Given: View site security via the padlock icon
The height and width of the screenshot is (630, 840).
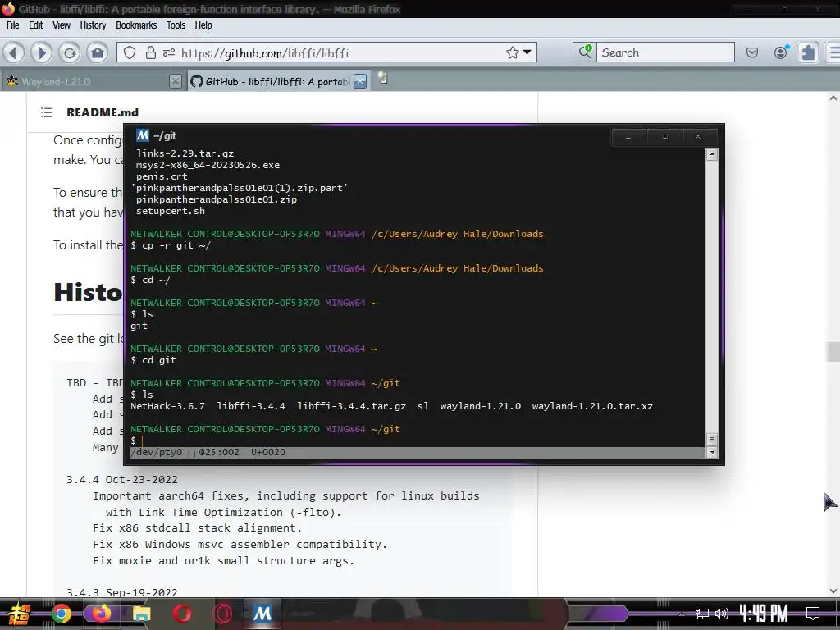Looking at the screenshot, I should click(x=151, y=52).
